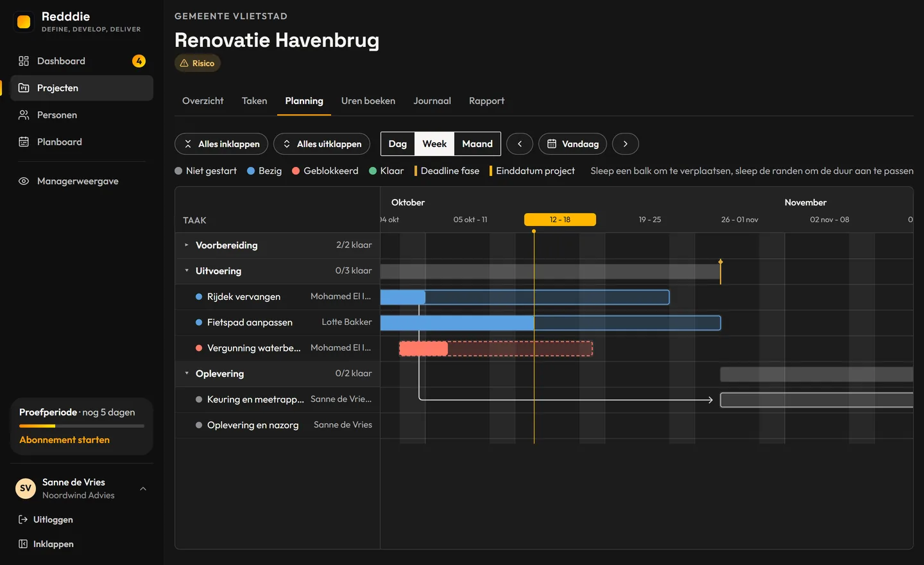Collapse the Uitvoering phase row

pos(187,270)
